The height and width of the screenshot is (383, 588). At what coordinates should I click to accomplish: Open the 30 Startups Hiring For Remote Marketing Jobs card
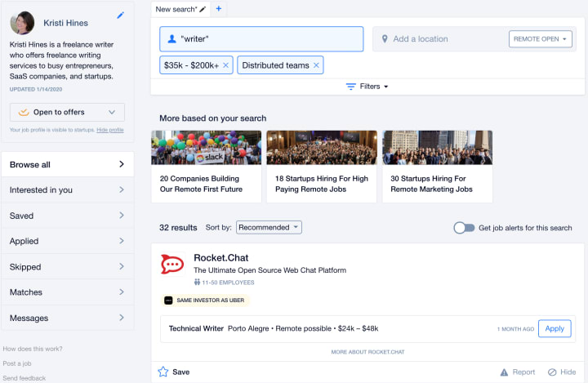pos(437,167)
